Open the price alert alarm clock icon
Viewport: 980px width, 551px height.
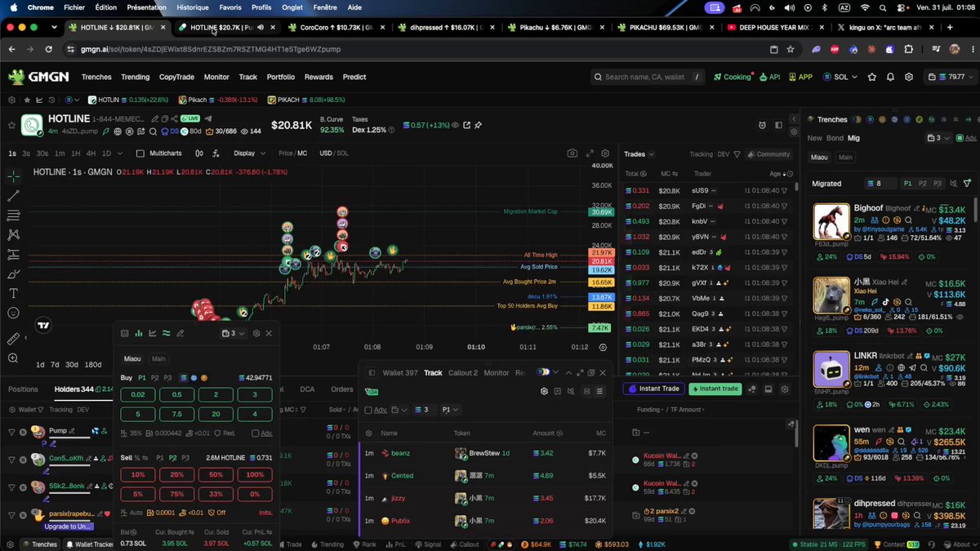[x=762, y=125]
